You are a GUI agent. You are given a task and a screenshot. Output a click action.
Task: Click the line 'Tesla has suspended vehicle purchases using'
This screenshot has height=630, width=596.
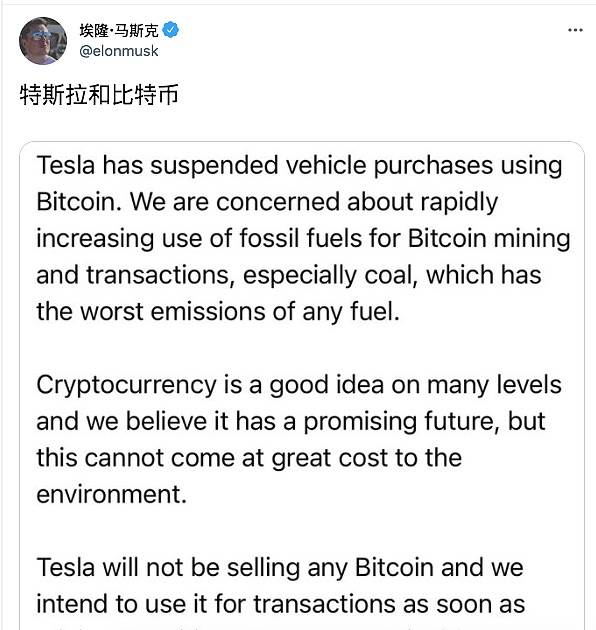pos(299,166)
